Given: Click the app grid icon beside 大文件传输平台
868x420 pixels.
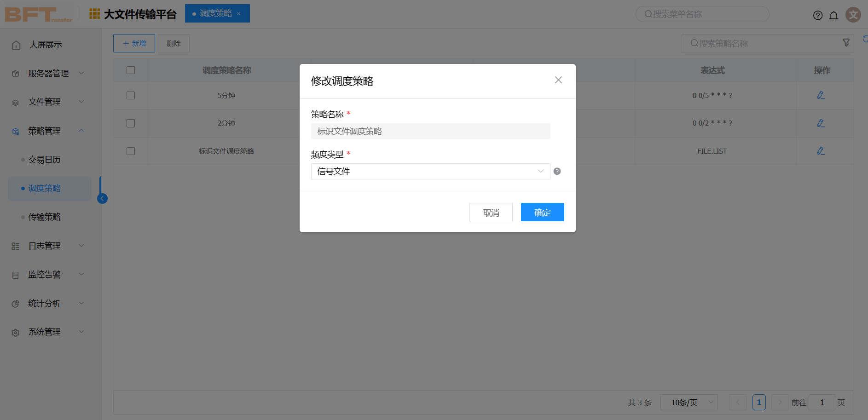Looking at the screenshot, I should pyautogui.click(x=94, y=14).
